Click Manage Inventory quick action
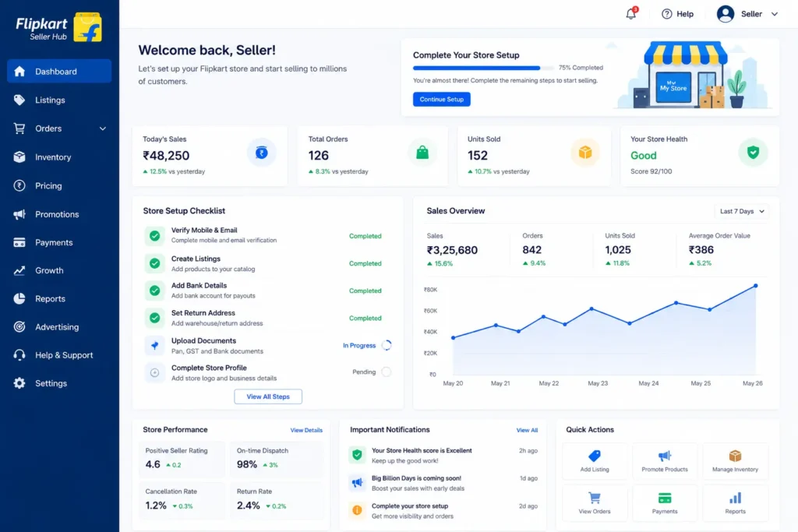798x532 pixels. click(x=735, y=461)
